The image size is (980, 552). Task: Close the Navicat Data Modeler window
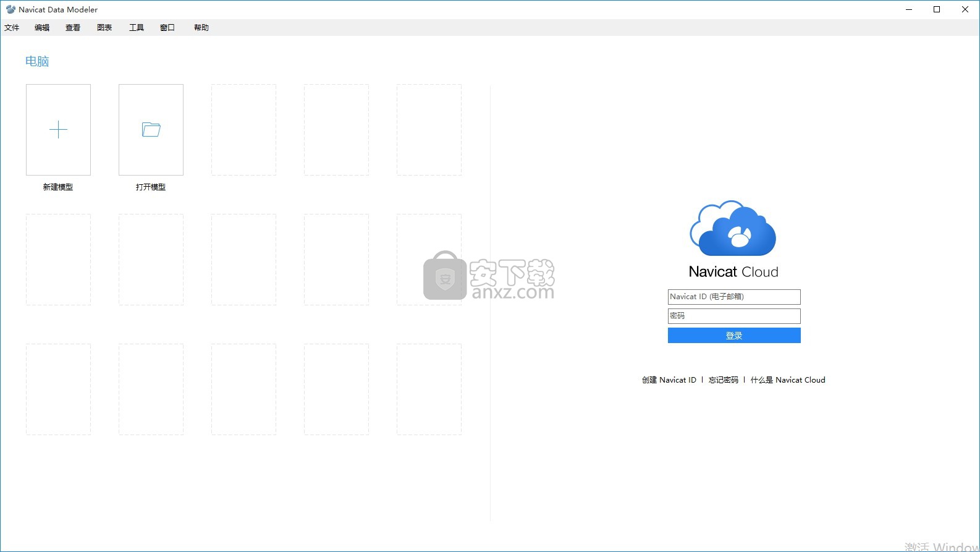[x=965, y=9]
